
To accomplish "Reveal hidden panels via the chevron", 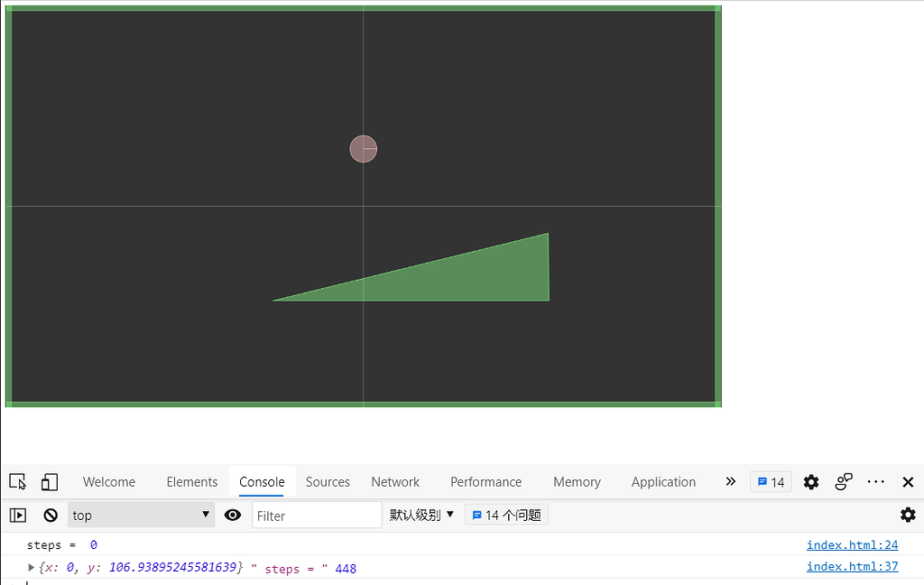I will [730, 482].
